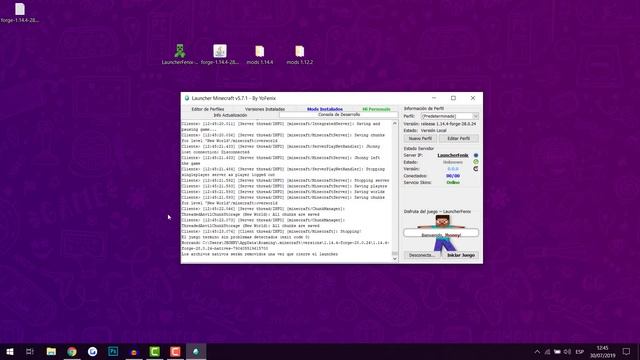Click the battery icon in system tray
This screenshot has width=640, height=360.
click(x=557, y=351)
